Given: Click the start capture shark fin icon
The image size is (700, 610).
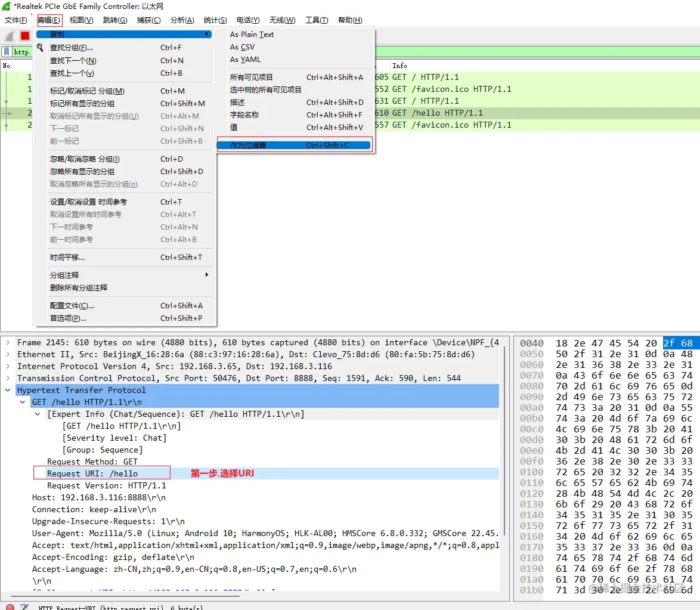Looking at the screenshot, I should tap(10, 36).
